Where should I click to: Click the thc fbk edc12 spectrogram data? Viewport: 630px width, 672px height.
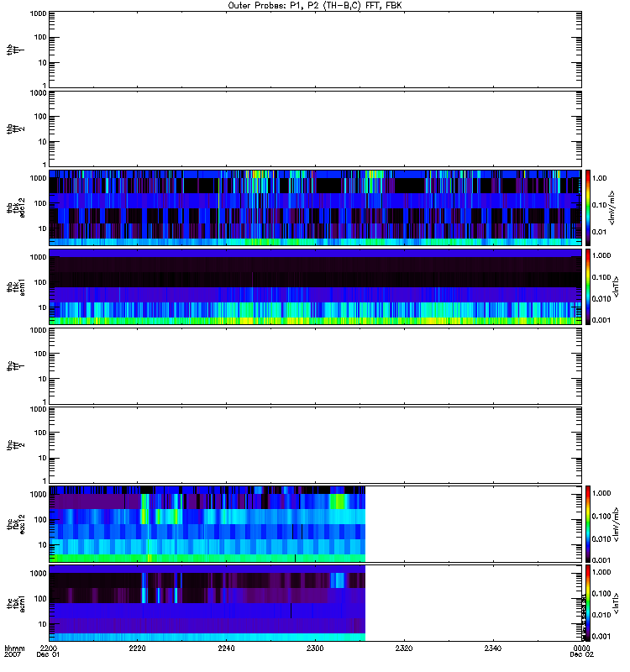pos(207,523)
